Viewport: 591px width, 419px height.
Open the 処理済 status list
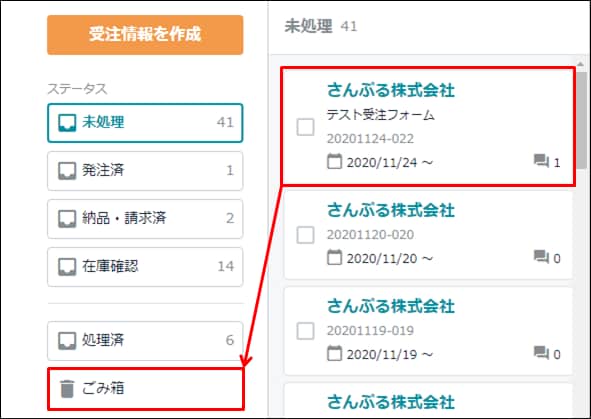click(145, 341)
